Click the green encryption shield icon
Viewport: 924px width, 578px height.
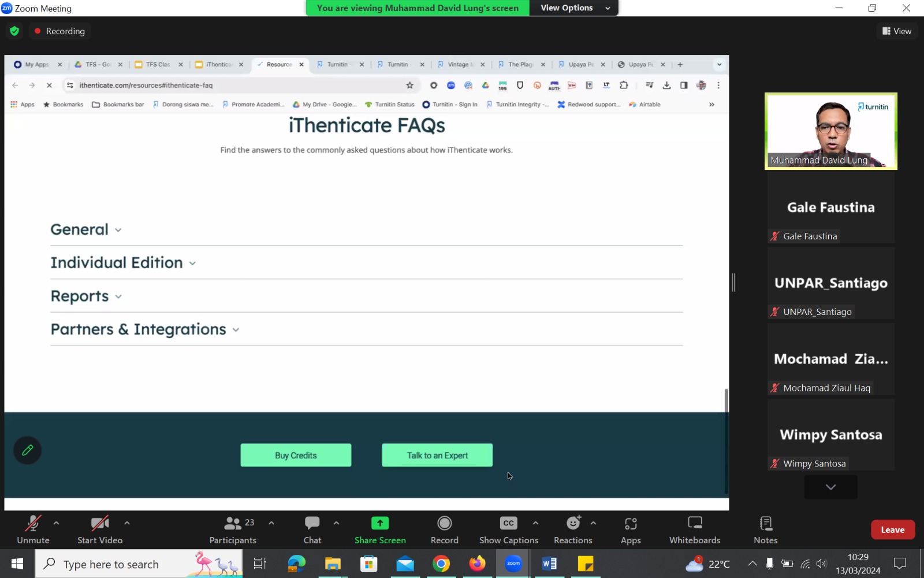point(14,31)
